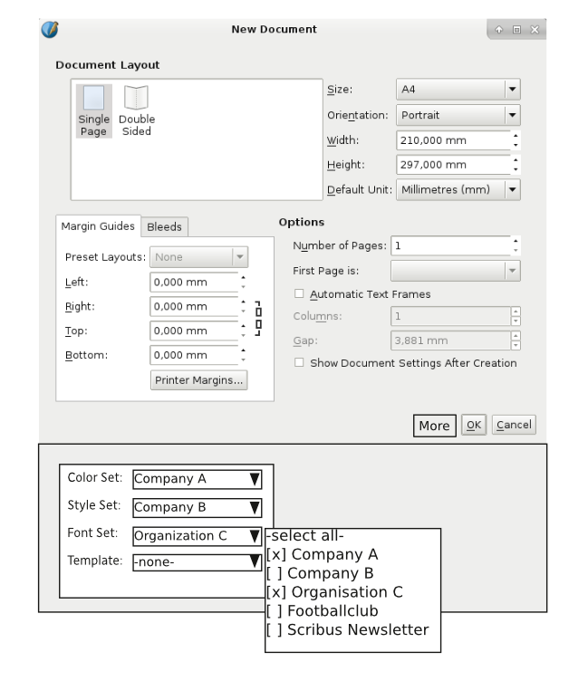This screenshot has width=588, height=700.
Task: Toggle Company B checkbox in list
Action: point(275,573)
